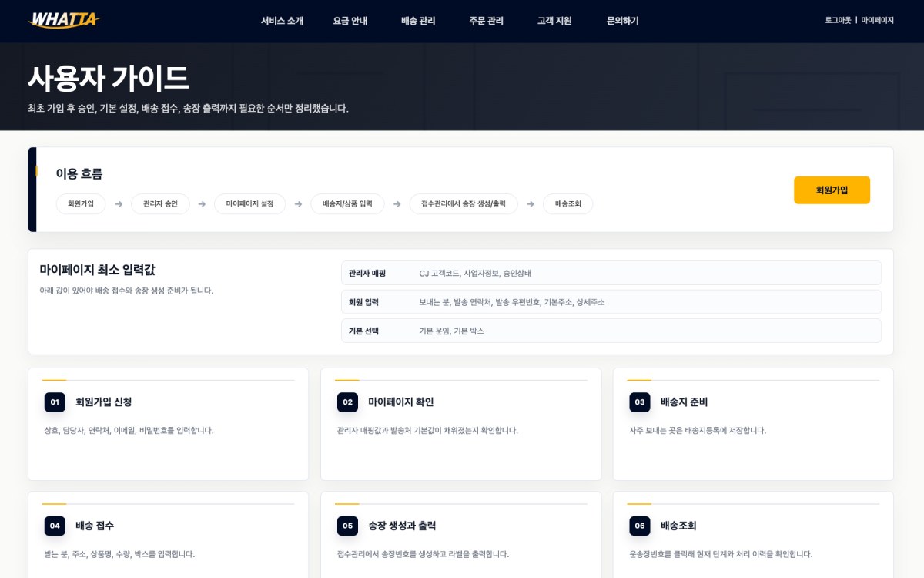The height and width of the screenshot is (578, 924).
Task: Click the 마이페이지 최소 입력값 heading
Action: pyautogui.click(x=98, y=270)
